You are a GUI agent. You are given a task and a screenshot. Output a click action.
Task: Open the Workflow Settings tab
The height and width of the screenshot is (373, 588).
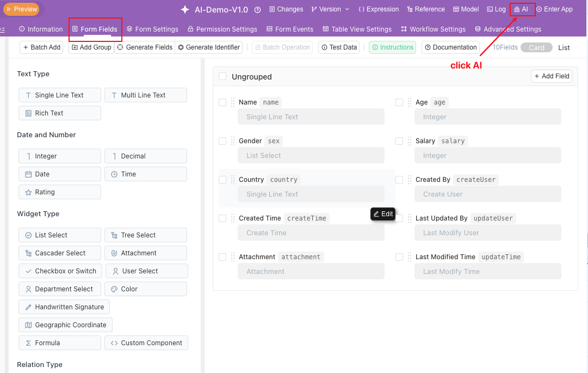(x=433, y=29)
